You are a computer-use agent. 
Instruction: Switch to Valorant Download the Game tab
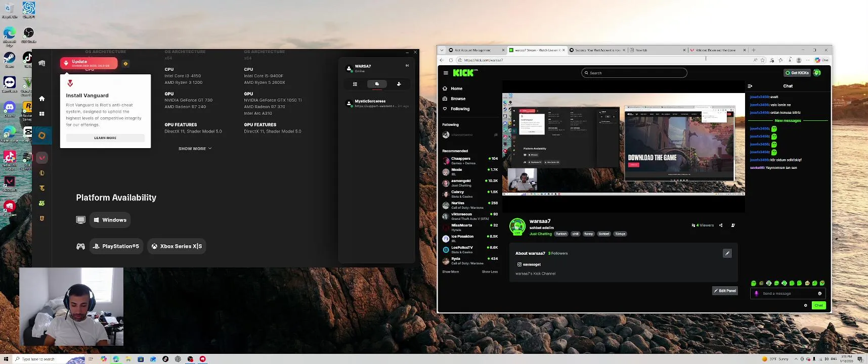[718, 50]
